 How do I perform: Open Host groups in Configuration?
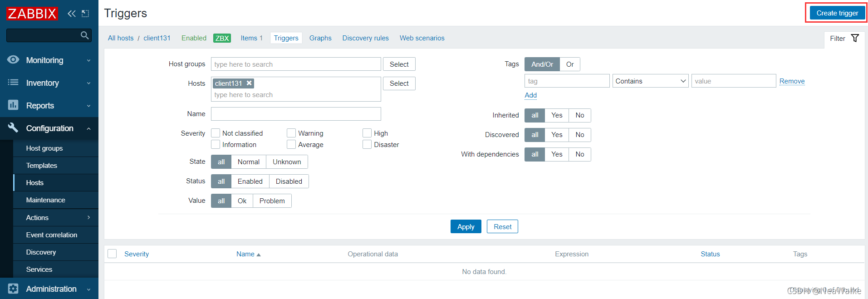coord(44,148)
